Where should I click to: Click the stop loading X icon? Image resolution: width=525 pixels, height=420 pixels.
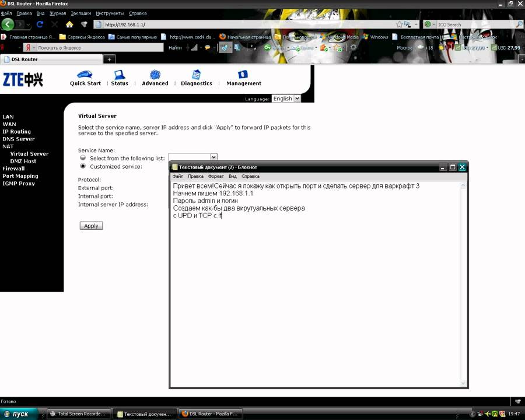(x=54, y=24)
